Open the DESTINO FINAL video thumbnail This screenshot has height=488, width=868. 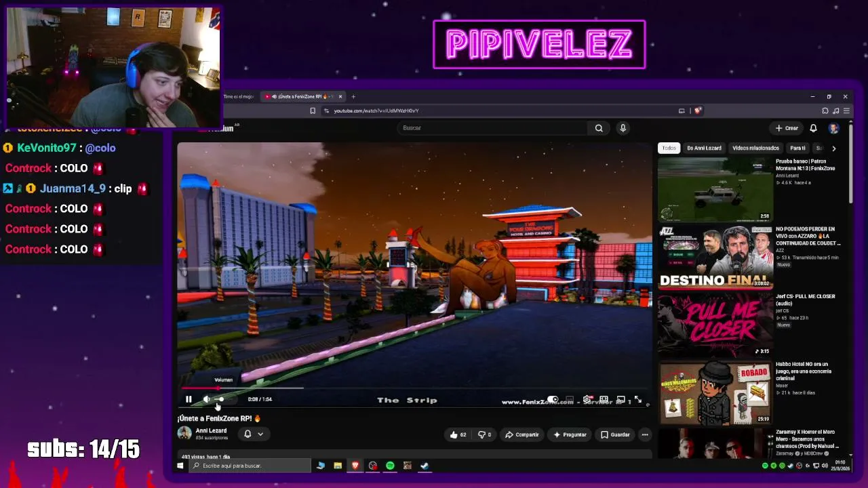[715, 257]
